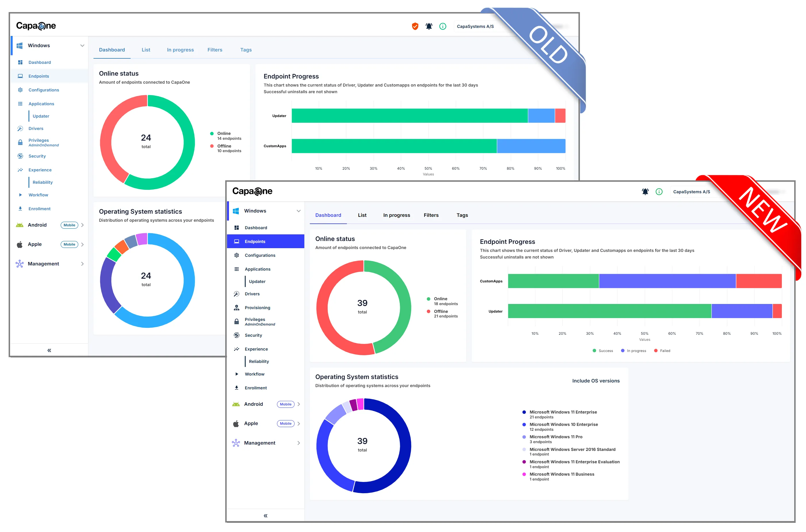Image resolution: width=806 pixels, height=532 pixels.
Task: Collapse the Windows section chevron in the OLD window
Action: 82,45
